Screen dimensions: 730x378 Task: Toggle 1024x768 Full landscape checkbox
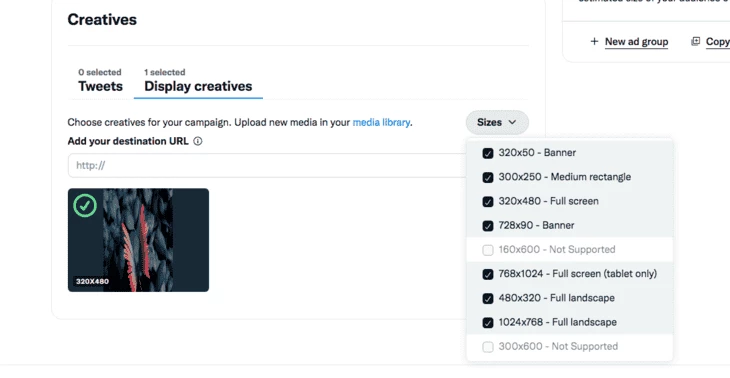(488, 323)
